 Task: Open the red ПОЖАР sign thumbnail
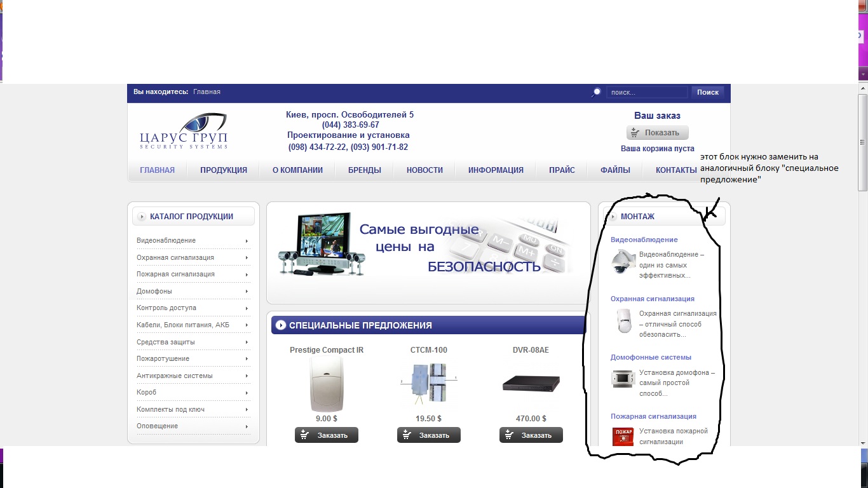[x=623, y=437]
